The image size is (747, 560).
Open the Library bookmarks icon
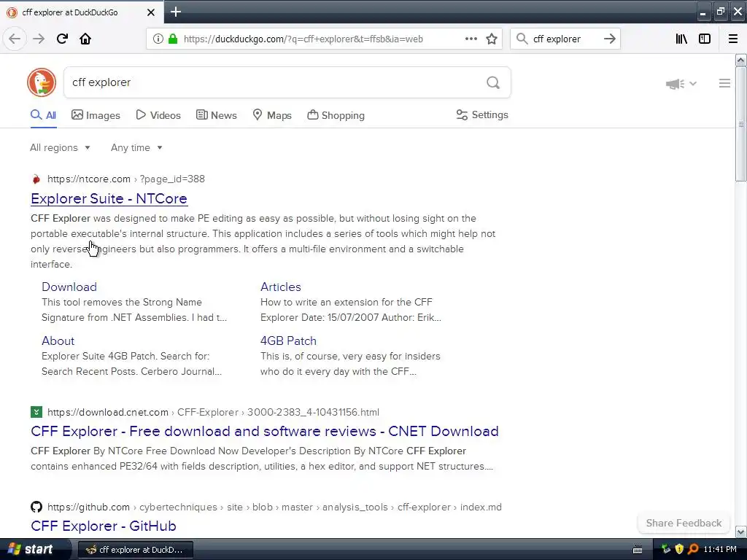[681, 39]
